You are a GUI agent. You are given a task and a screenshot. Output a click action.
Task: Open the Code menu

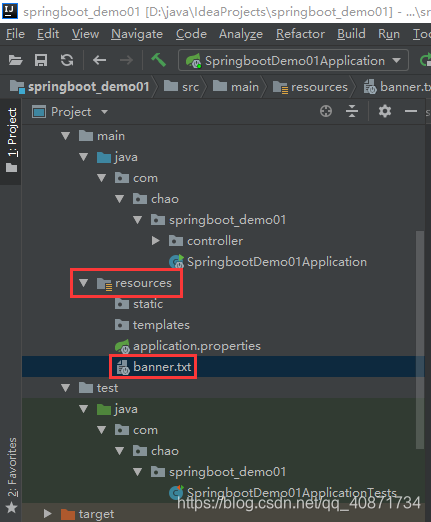(x=191, y=34)
